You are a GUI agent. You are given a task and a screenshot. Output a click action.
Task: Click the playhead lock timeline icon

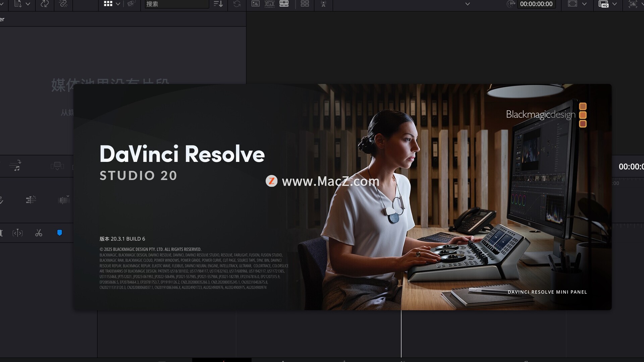31,200
